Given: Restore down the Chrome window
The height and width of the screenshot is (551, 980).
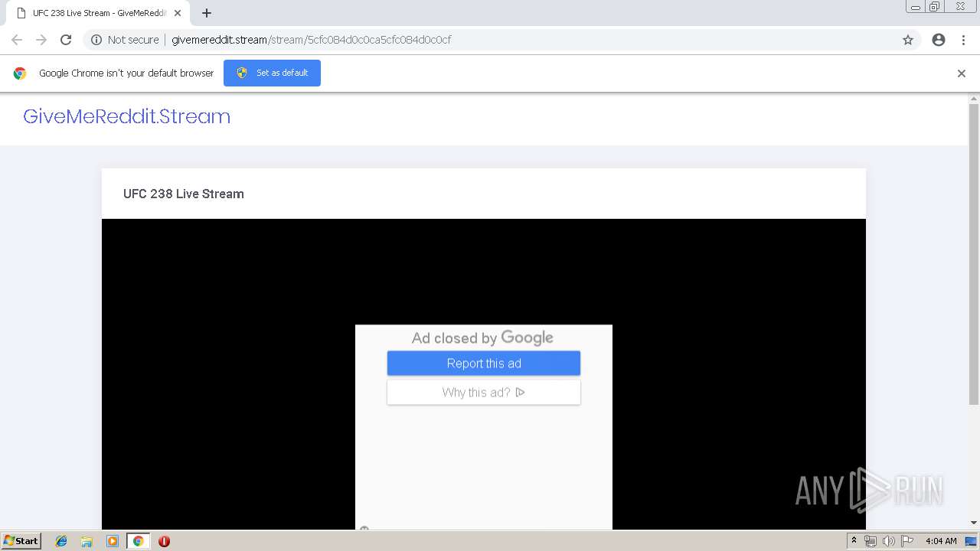Looking at the screenshot, I should pos(935,6).
